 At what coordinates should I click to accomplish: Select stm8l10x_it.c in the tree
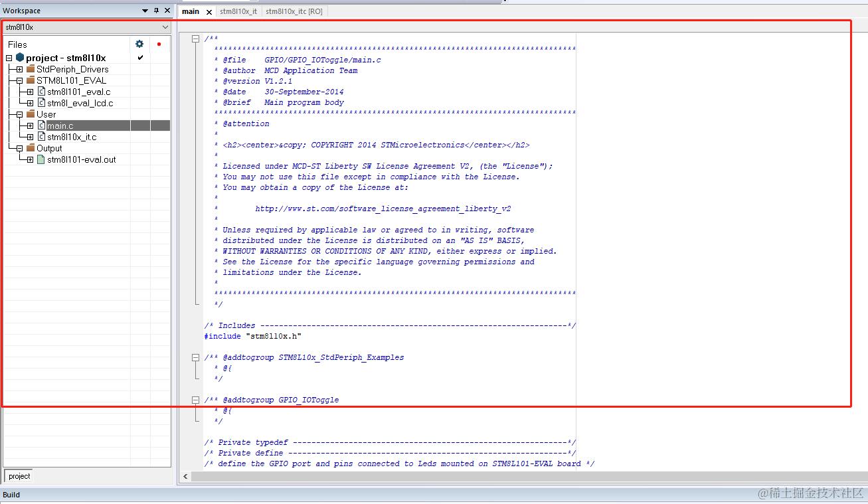(72, 137)
